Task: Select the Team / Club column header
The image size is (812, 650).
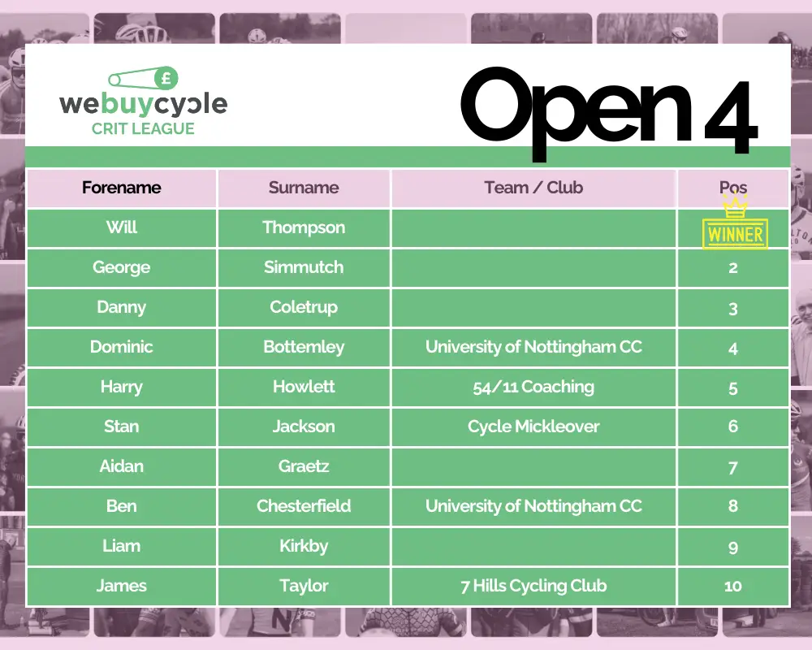Action: (x=533, y=188)
